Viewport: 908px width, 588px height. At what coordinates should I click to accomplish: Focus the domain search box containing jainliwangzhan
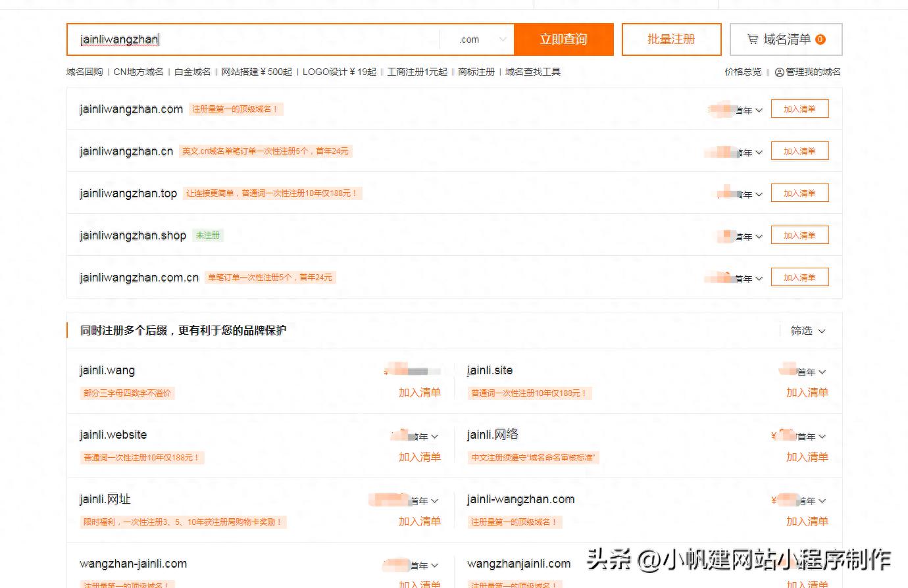253,39
